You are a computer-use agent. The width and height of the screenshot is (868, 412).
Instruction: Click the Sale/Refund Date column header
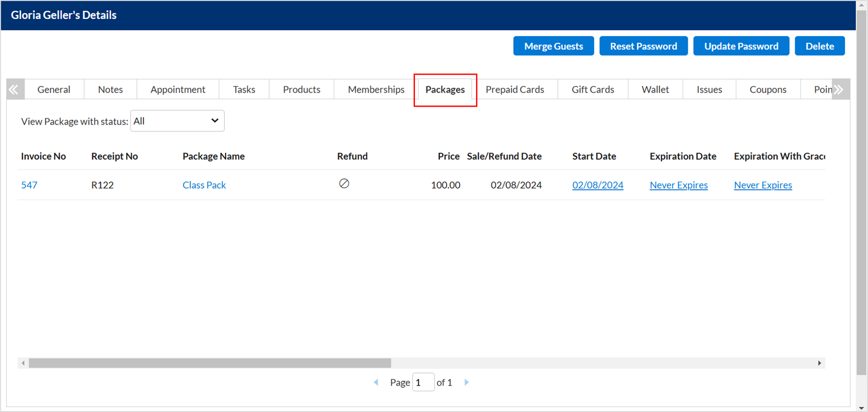[x=504, y=156]
